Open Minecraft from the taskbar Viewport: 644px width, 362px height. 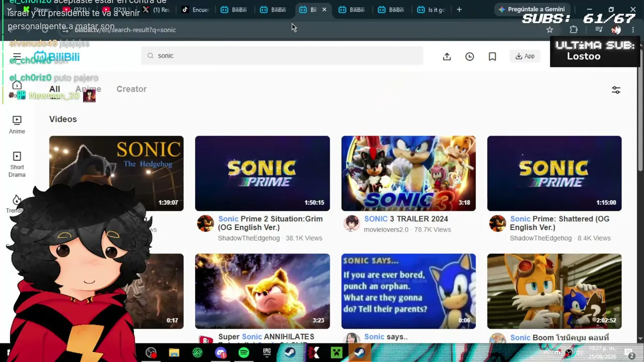point(336,353)
